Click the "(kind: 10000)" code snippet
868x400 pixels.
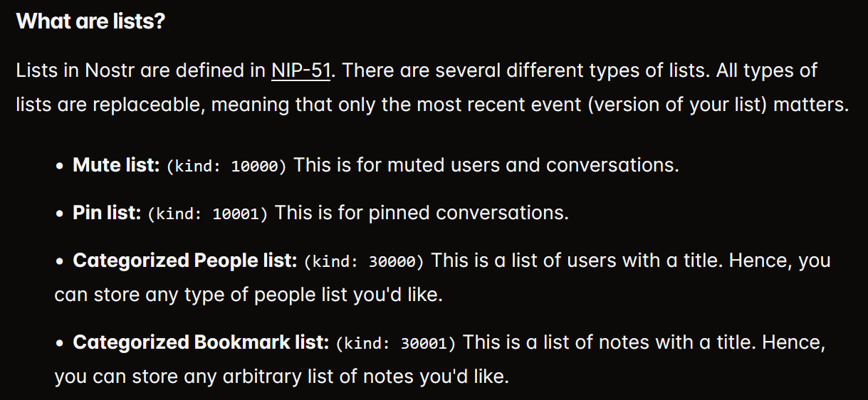(226, 166)
